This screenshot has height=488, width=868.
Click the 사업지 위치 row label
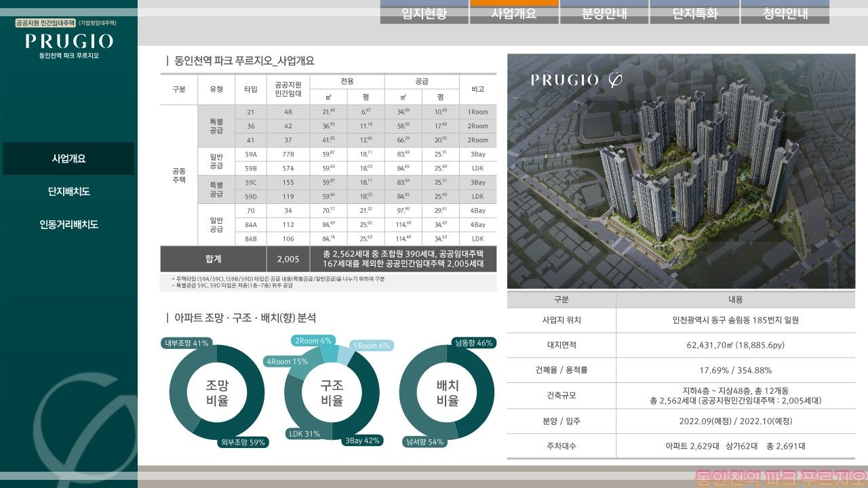coord(561,320)
